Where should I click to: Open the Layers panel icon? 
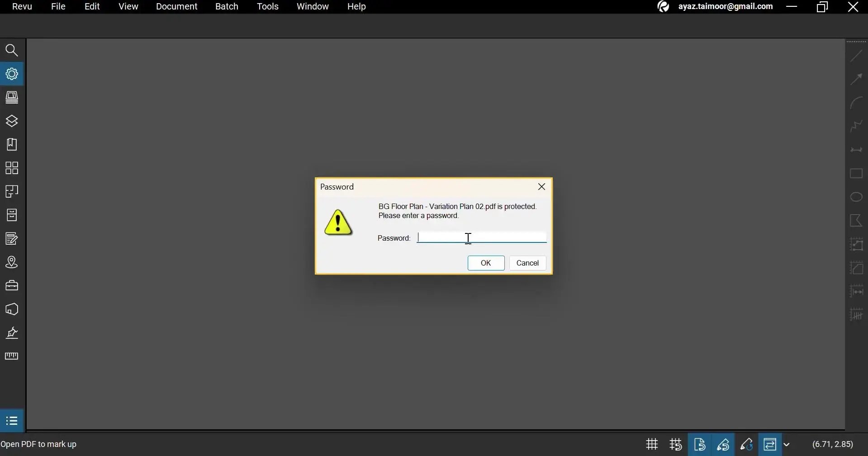[12, 121]
